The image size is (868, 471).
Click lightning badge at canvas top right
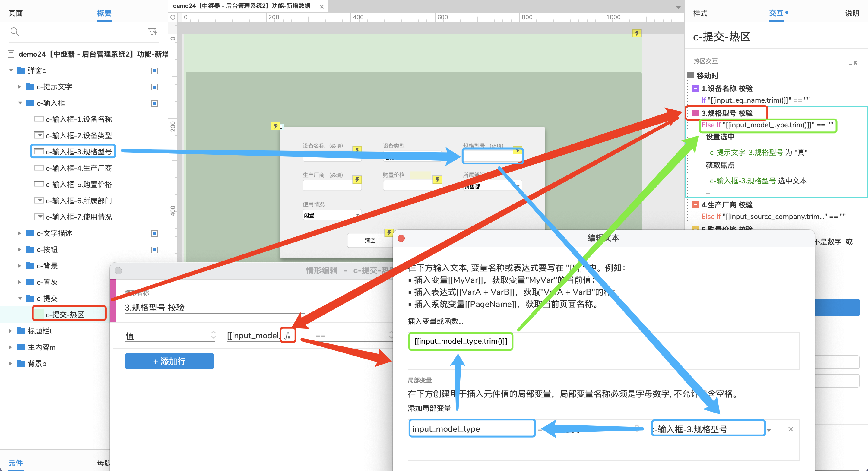(636, 33)
